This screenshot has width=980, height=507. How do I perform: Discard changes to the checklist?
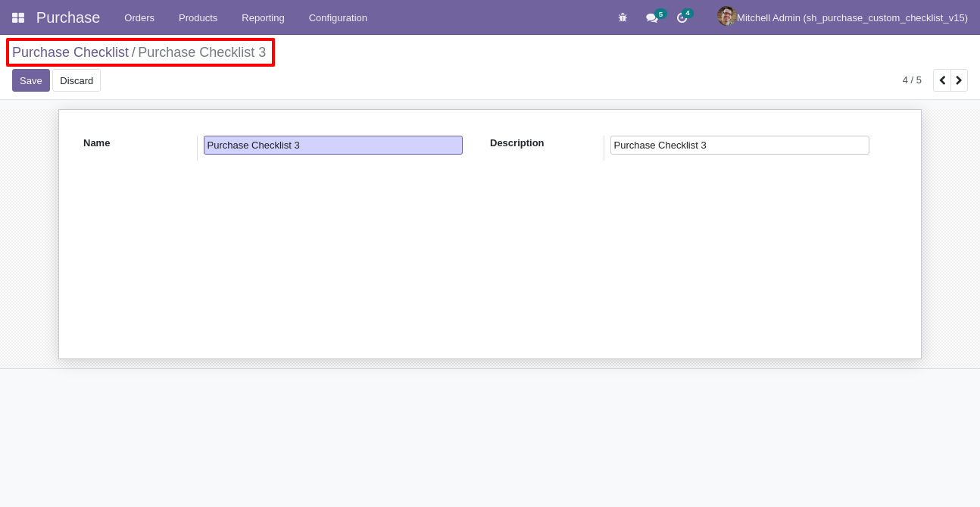click(76, 80)
